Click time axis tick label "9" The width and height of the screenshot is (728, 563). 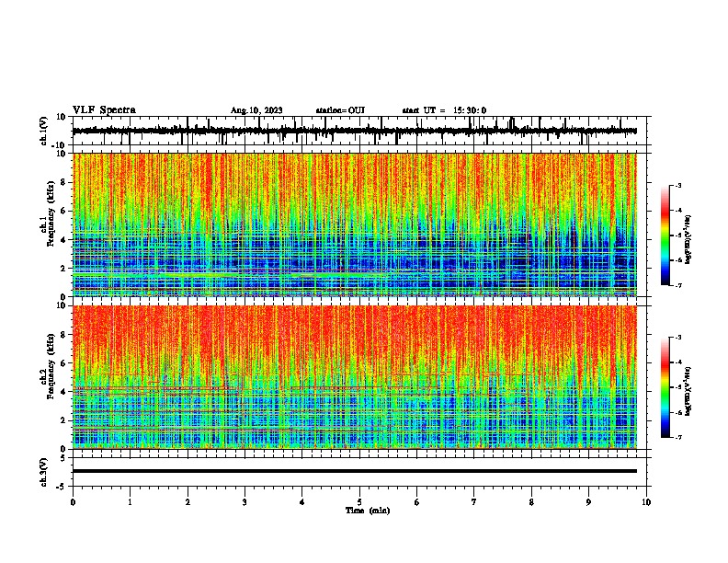[x=588, y=502]
